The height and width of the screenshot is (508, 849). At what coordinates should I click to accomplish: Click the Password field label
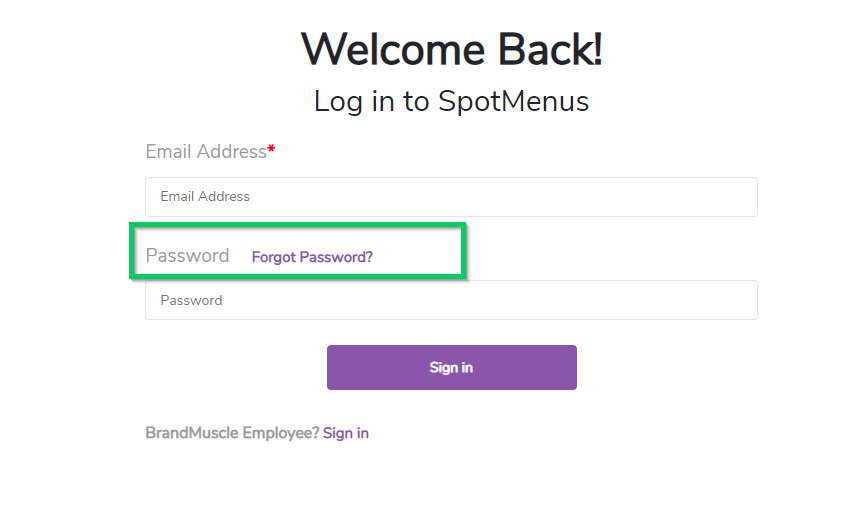coord(188,256)
